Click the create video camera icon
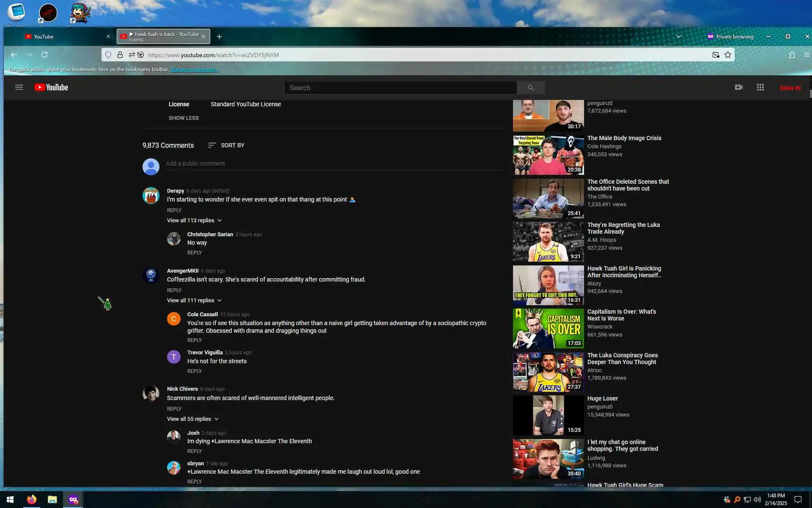The image size is (812, 508). tap(738, 87)
